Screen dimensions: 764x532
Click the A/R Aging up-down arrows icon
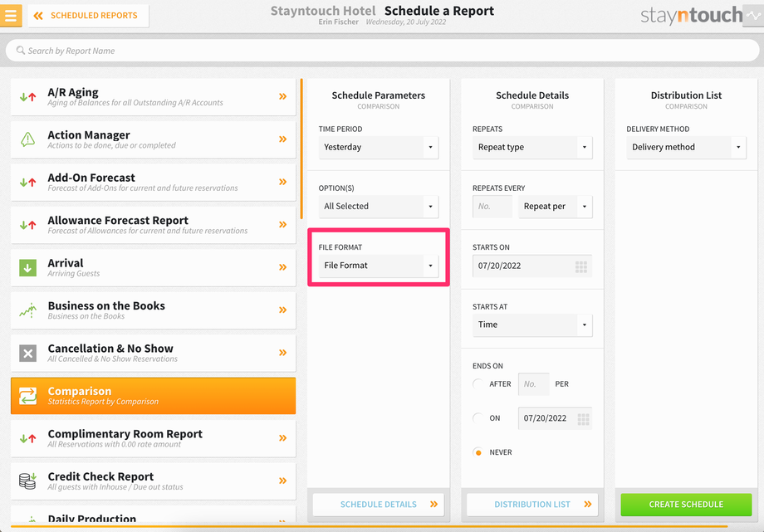coord(27,97)
